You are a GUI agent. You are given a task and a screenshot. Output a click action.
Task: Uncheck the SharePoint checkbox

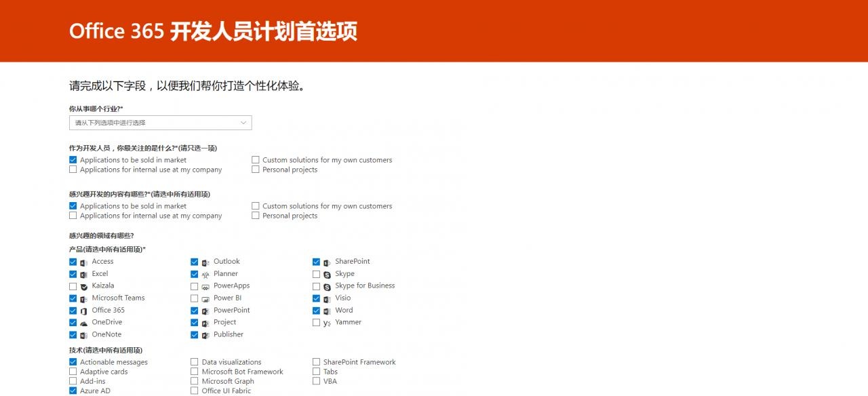(316, 262)
